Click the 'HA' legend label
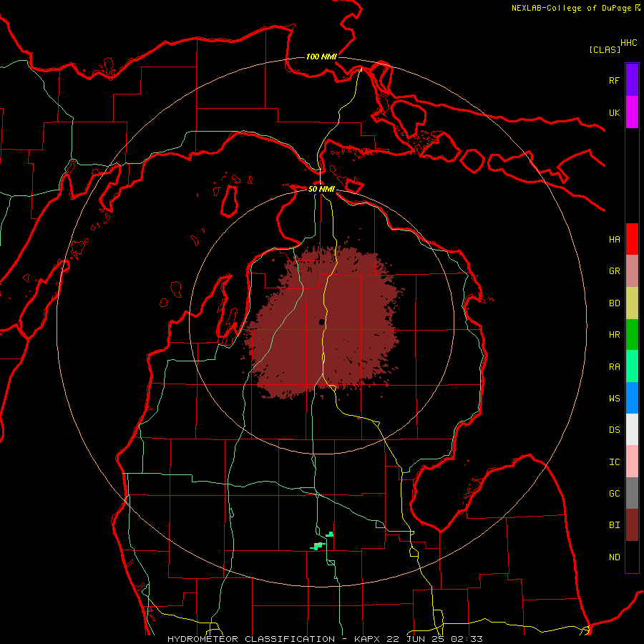This screenshot has width=644, height=644. (x=615, y=240)
